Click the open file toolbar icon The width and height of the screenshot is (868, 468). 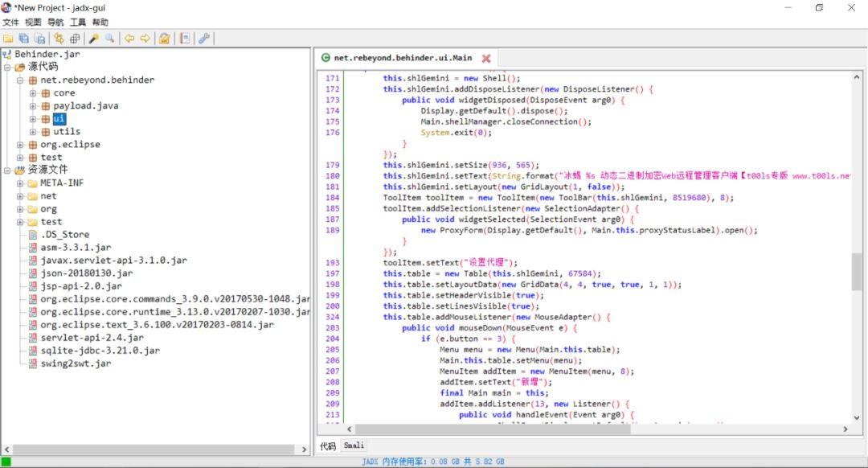(8, 39)
